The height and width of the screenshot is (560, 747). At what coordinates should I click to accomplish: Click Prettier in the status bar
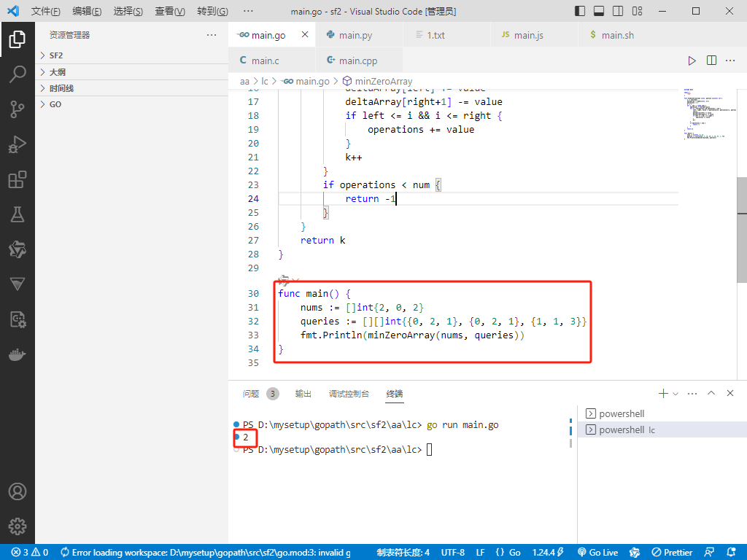(672, 553)
